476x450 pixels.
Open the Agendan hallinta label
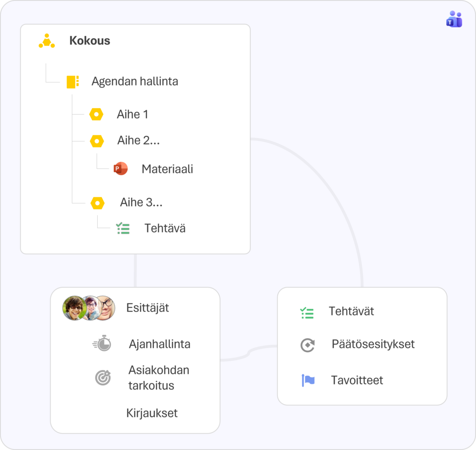click(x=134, y=82)
